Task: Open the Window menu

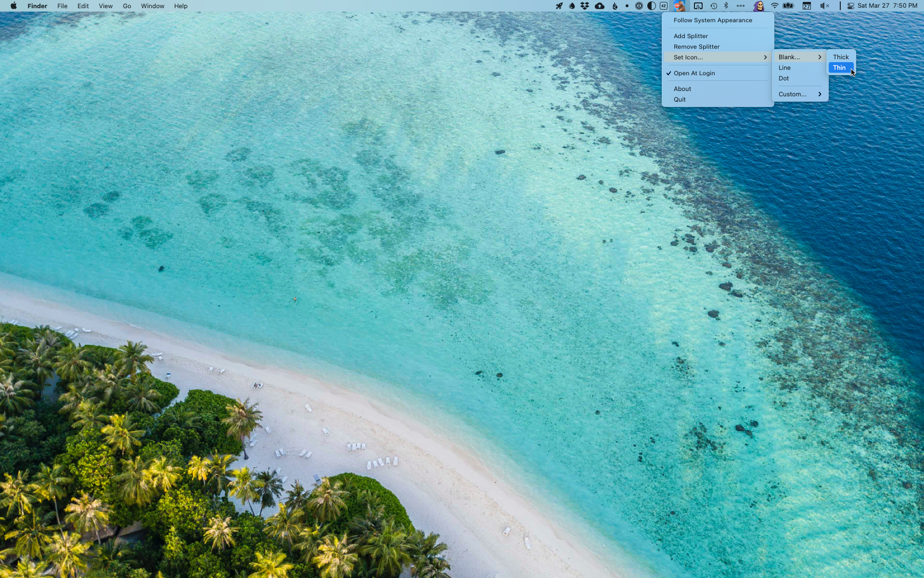Action: 153,6
